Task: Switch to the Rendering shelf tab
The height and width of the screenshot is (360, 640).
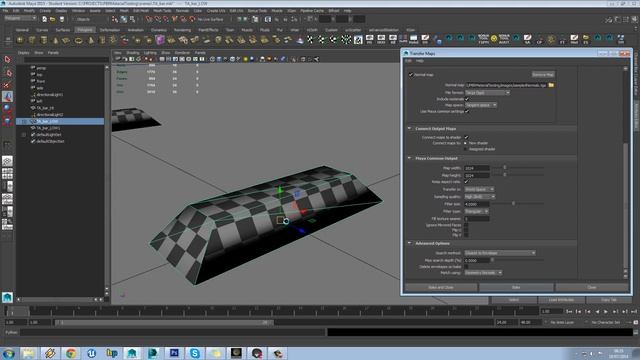Action: pyautogui.click(x=182, y=30)
